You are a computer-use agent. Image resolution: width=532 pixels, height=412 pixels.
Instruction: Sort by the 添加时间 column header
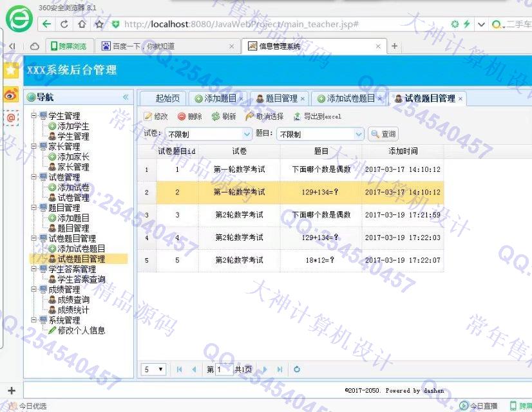403,151
